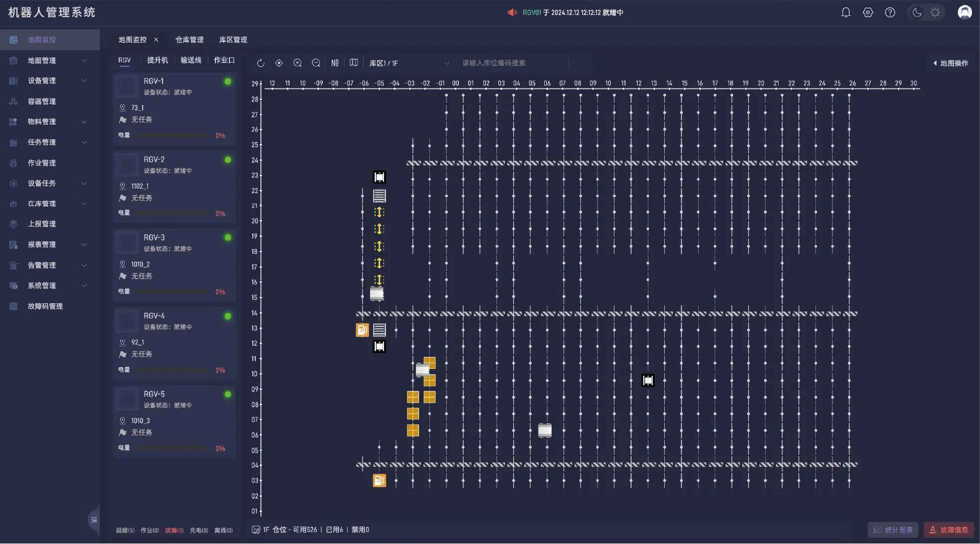The image size is (980, 544).
Task: Click the 统计图表 button
Action: click(x=893, y=530)
